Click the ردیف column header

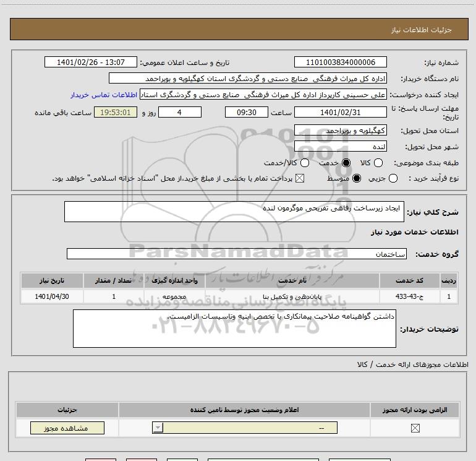(449, 280)
